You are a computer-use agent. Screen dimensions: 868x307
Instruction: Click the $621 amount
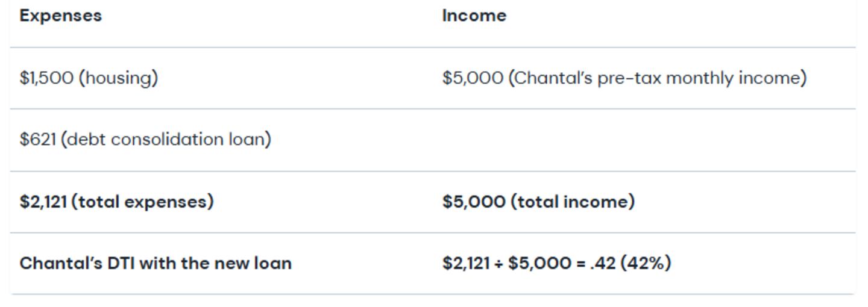pos(38,140)
